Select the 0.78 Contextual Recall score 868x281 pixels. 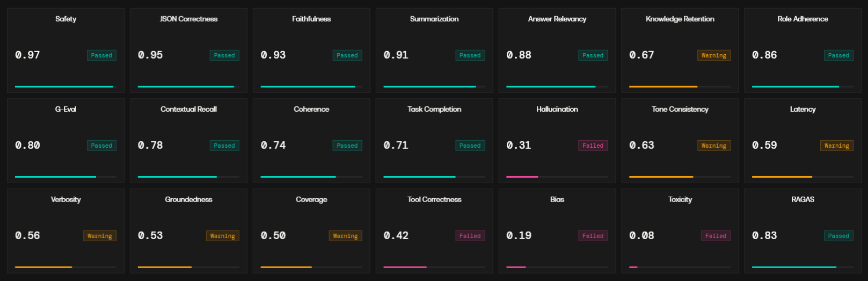point(150,145)
